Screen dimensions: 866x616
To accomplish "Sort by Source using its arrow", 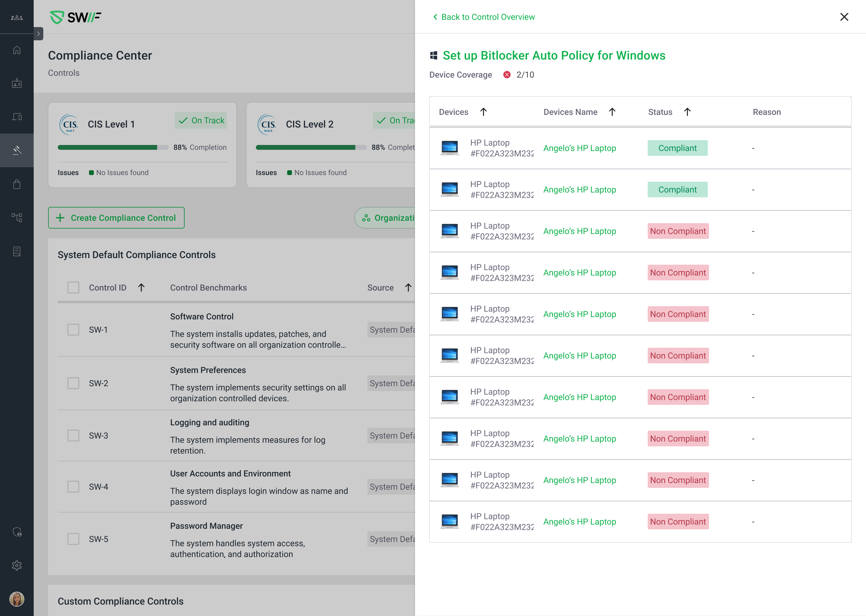I will coord(408,288).
